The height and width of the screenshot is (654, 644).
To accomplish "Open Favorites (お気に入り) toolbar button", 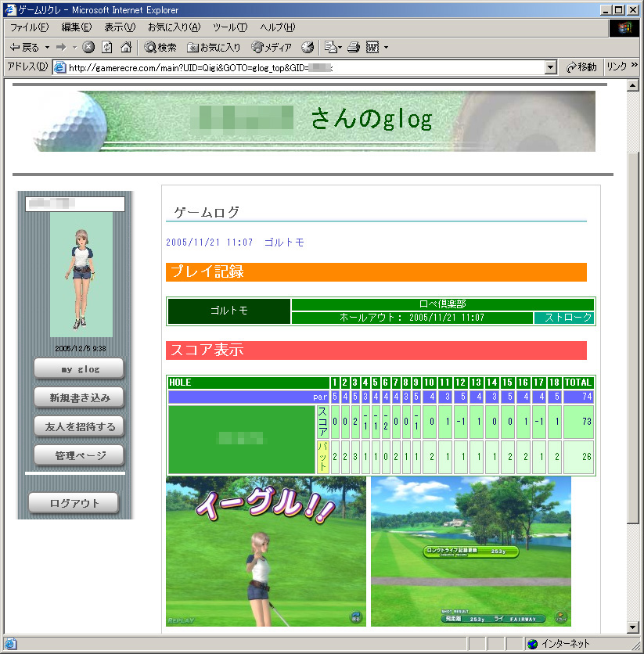I will coord(214,48).
